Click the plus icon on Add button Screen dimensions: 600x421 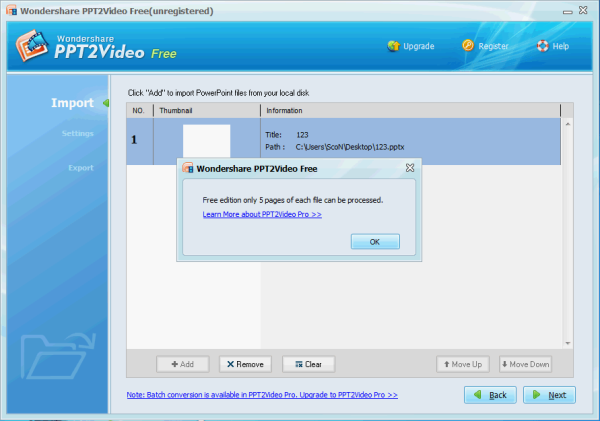[174, 364]
